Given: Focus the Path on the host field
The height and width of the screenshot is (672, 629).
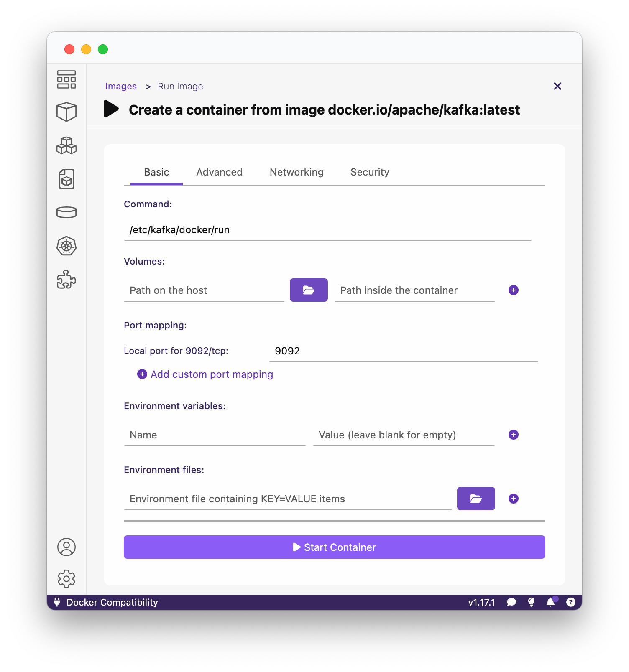Looking at the screenshot, I should (204, 290).
